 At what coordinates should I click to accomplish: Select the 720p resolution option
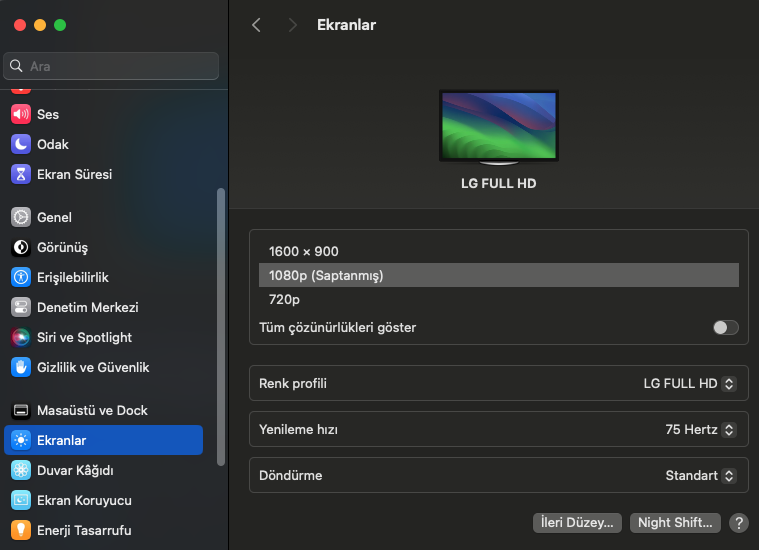pyautogui.click(x=285, y=299)
